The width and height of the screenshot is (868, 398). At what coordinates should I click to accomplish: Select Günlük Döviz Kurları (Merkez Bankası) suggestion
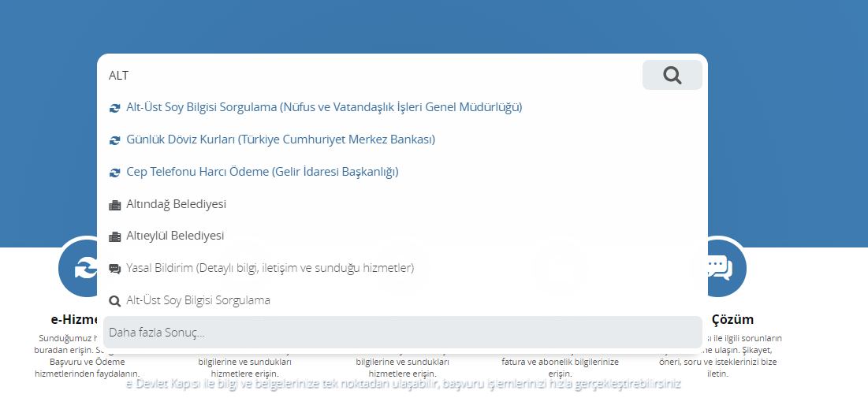click(x=281, y=139)
